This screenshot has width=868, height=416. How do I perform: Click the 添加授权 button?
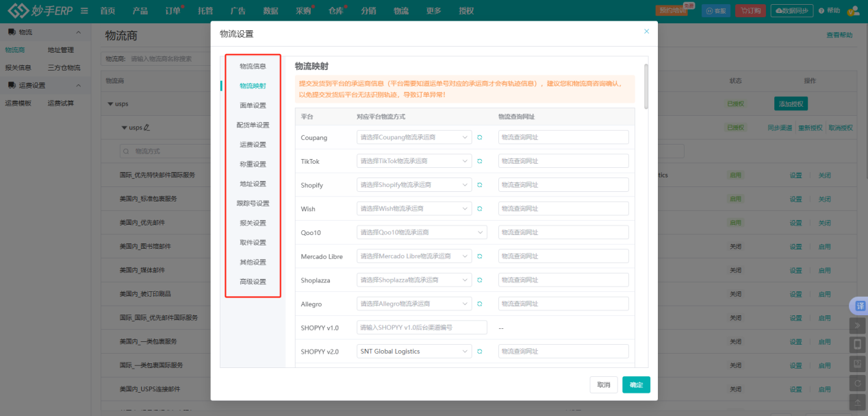click(x=791, y=104)
